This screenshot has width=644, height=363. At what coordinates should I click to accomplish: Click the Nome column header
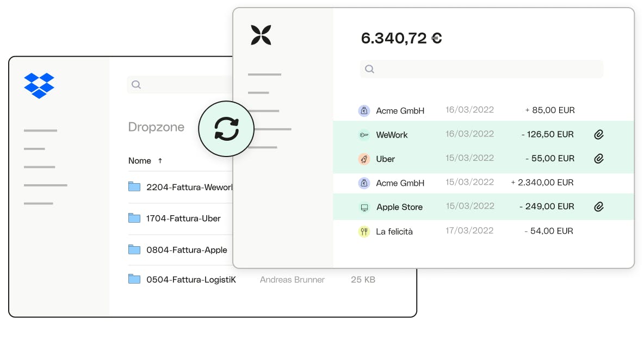pos(140,161)
